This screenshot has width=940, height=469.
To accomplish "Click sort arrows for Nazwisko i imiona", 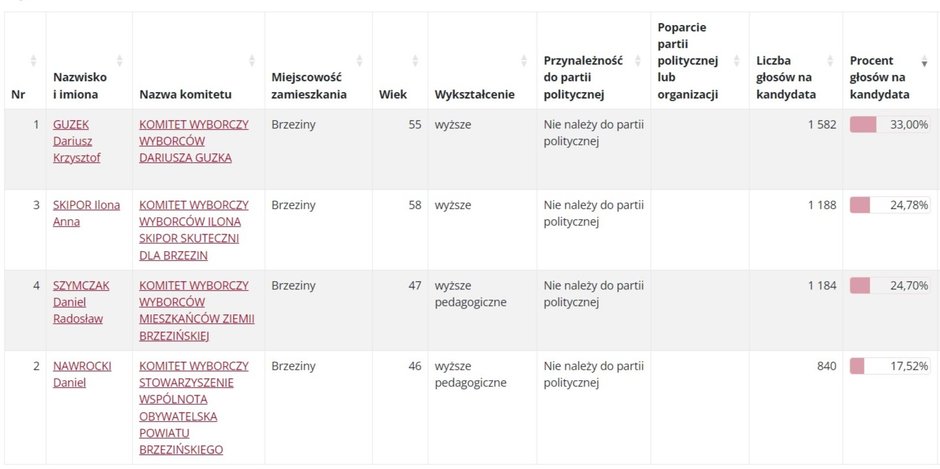I will (120, 61).
